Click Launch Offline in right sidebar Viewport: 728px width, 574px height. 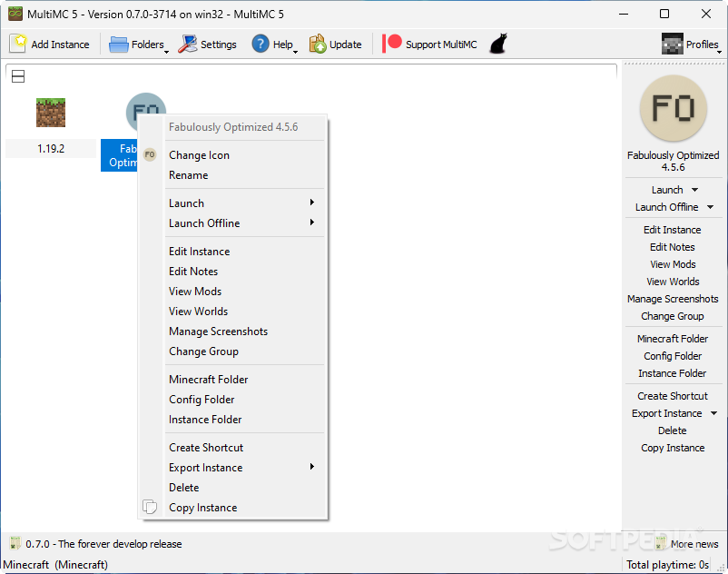[x=666, y=207]
